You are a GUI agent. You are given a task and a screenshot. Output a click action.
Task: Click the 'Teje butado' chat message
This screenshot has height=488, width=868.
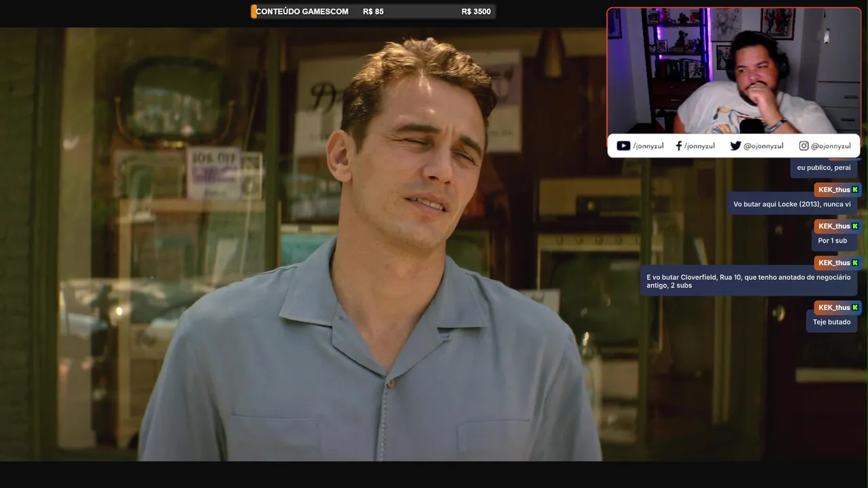(x=831, y=322)
